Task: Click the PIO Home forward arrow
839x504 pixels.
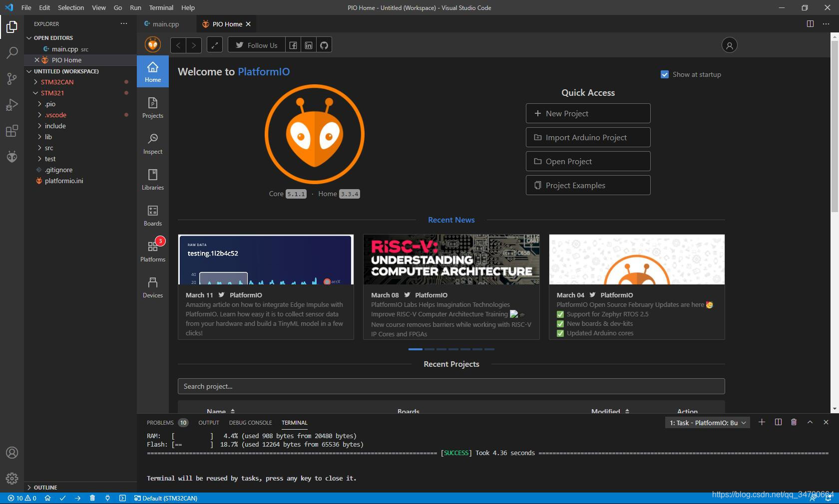Action: 194,45
